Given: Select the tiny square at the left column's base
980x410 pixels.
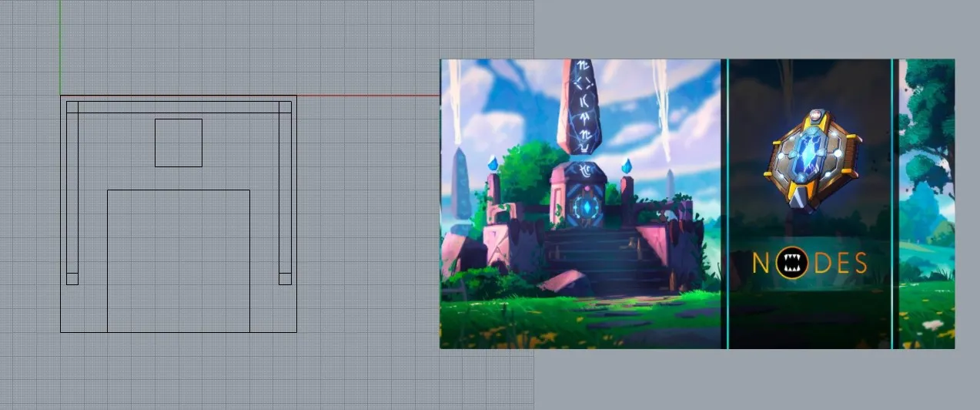Looking at the screenshot, I should (x=72, y=279).
